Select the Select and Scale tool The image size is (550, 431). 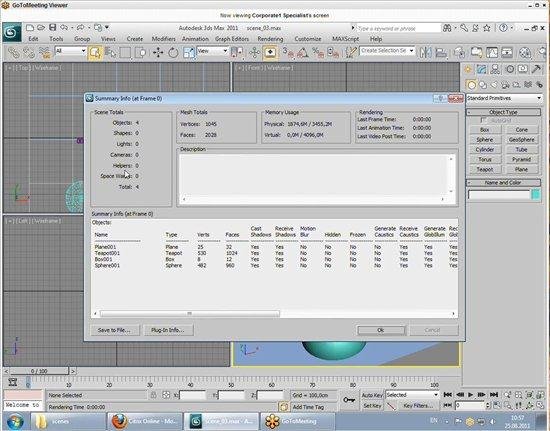point(189,53)
